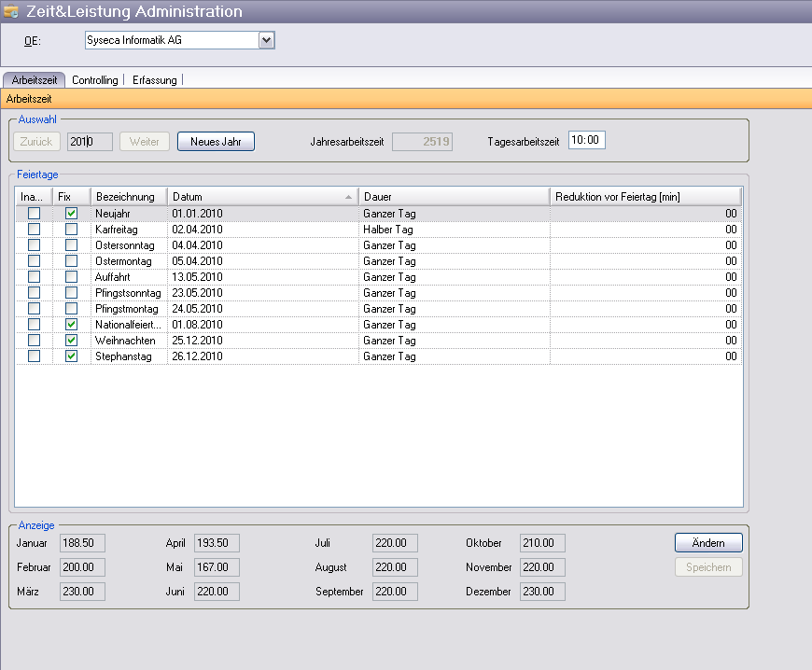Check the Fix checkbox for Karfreitag

coord(72,230)
